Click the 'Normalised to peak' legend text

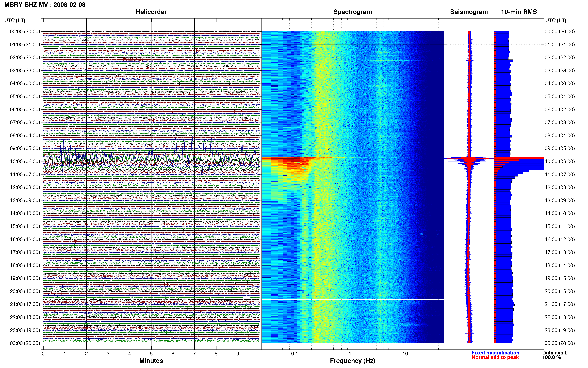point(495,357)
